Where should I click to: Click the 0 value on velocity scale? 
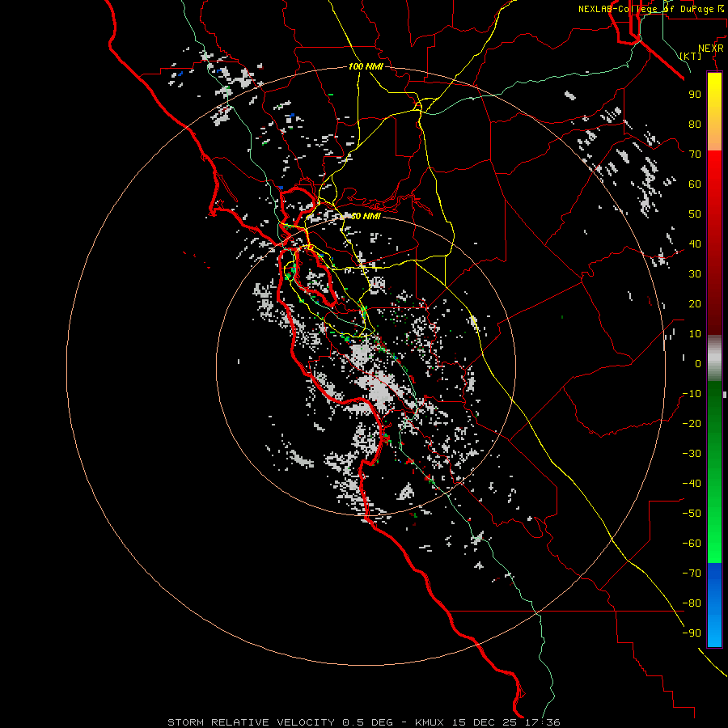coord(698,363)
